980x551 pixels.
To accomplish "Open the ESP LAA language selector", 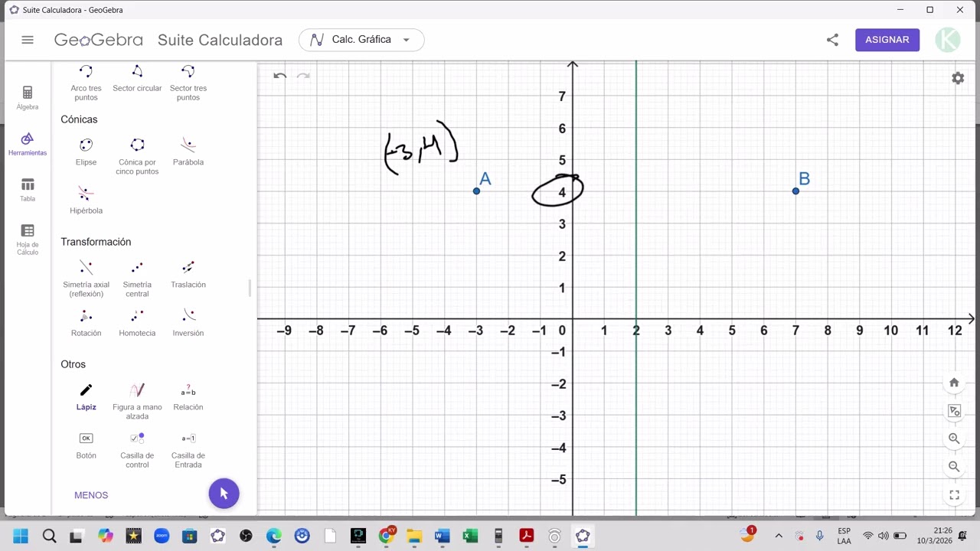I will [x=844, y=536].
